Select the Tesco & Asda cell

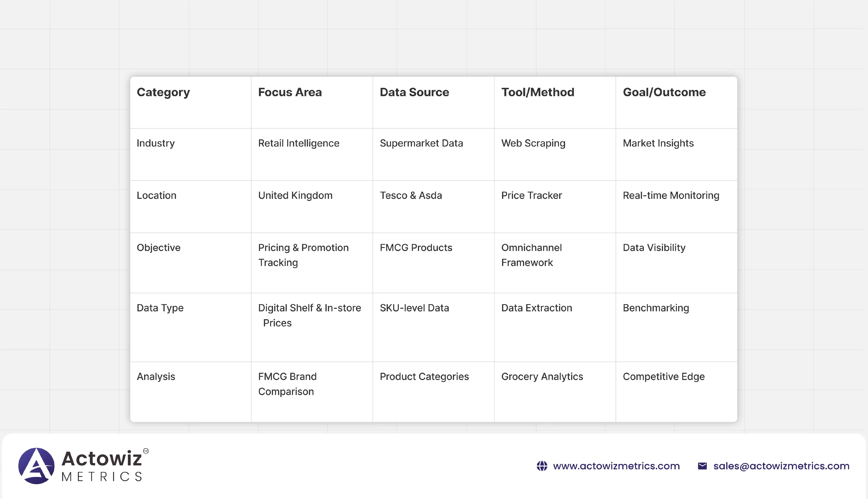tap(411, 195)
